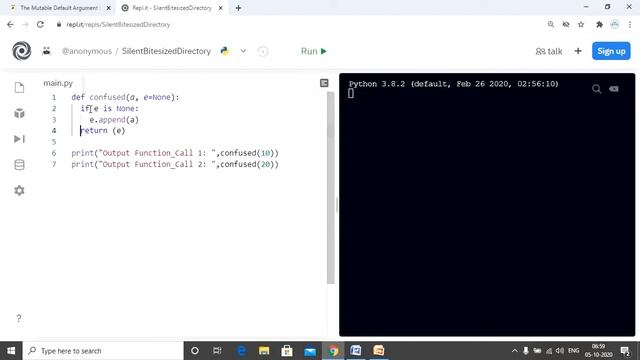This screenshot has height=360, width=640.
Task: Open the volume speaker tray icon
Action: point(560,351)
